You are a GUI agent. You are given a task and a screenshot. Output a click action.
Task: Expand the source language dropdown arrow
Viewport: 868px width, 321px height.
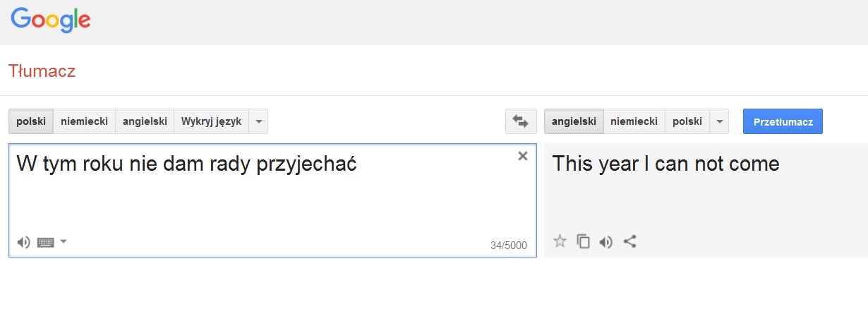(x=258, y=121)
